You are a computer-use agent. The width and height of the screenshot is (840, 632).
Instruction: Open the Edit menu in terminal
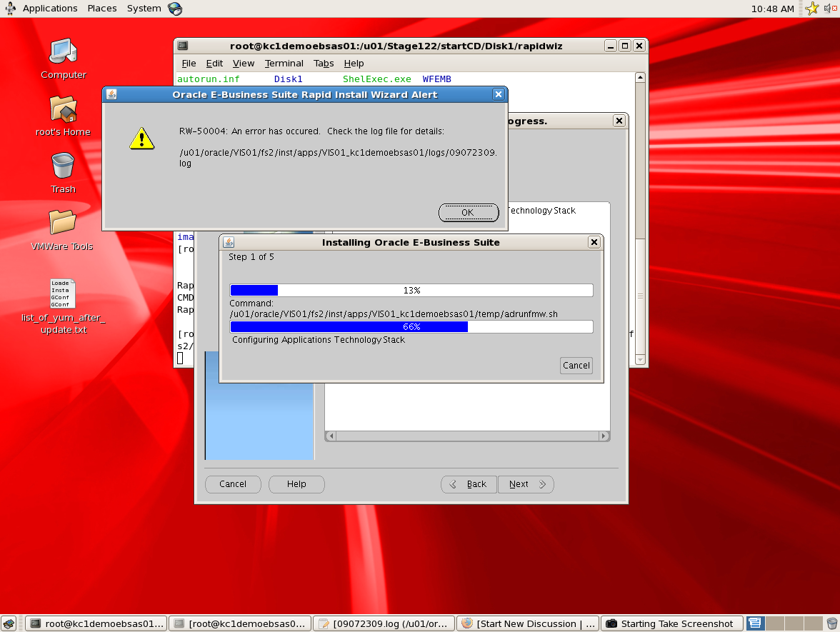[214, 63]
